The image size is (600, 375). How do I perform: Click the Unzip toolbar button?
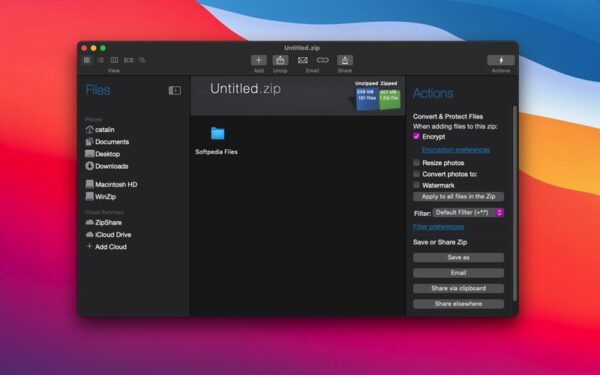click(x=280, y=60)
